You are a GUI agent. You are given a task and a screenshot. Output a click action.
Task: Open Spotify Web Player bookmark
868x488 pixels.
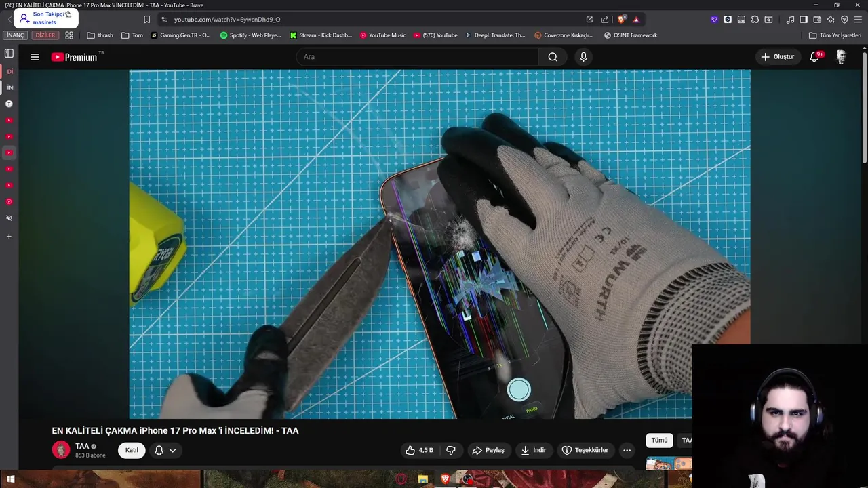[x=250, y=35]
